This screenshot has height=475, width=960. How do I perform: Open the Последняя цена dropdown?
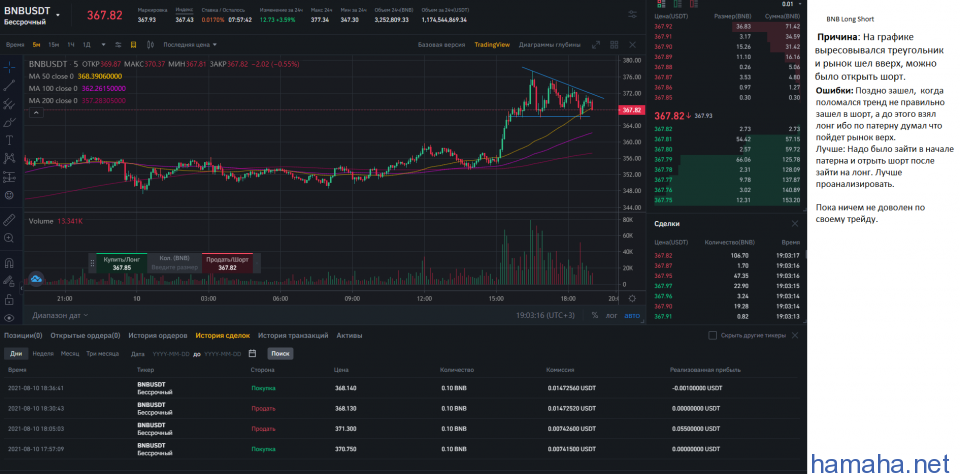point(190,45)
